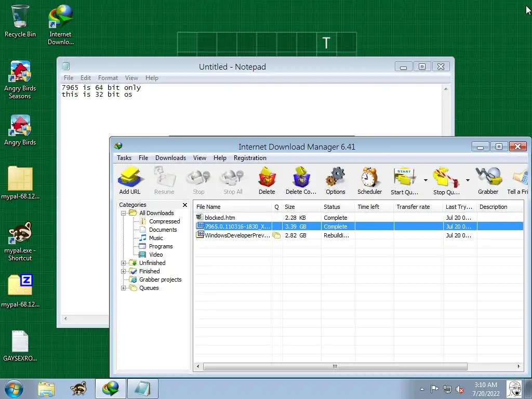
Task: Click the Notepad taskbar button
Action: pos(143,389)
